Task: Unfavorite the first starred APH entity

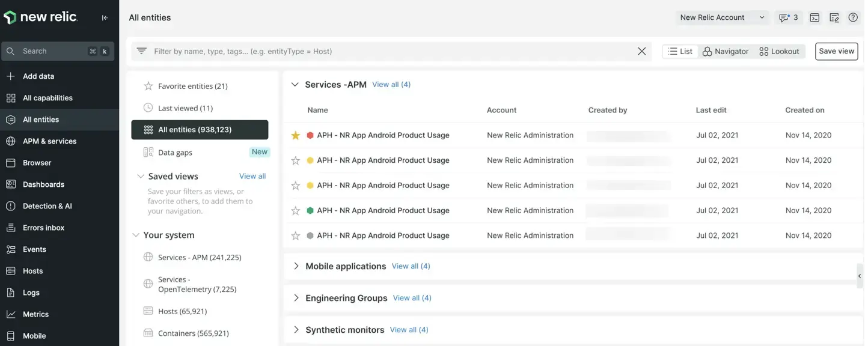Action: tap(295, 136)
